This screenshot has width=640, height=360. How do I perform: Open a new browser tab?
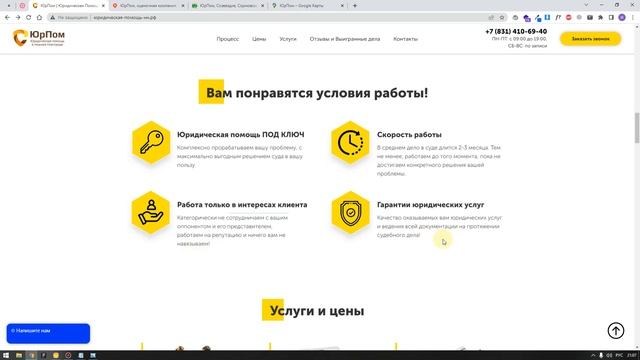coord(355,6)
